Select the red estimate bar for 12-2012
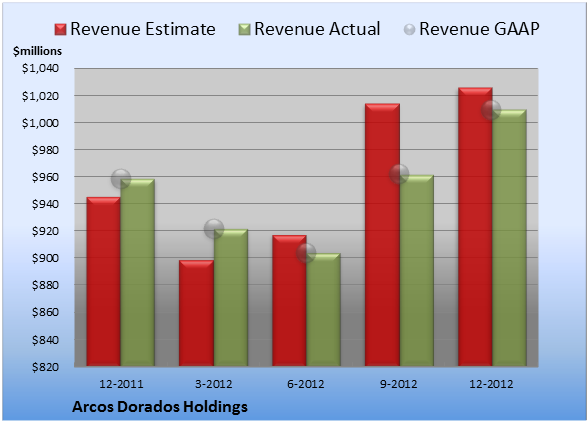Viewport: 588px width, 422px height. 475,227
